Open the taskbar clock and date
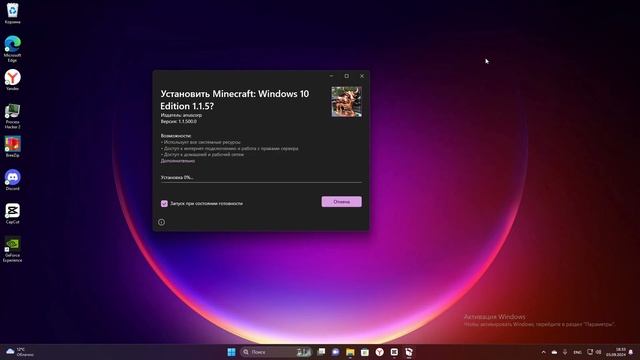 [616, 352]
